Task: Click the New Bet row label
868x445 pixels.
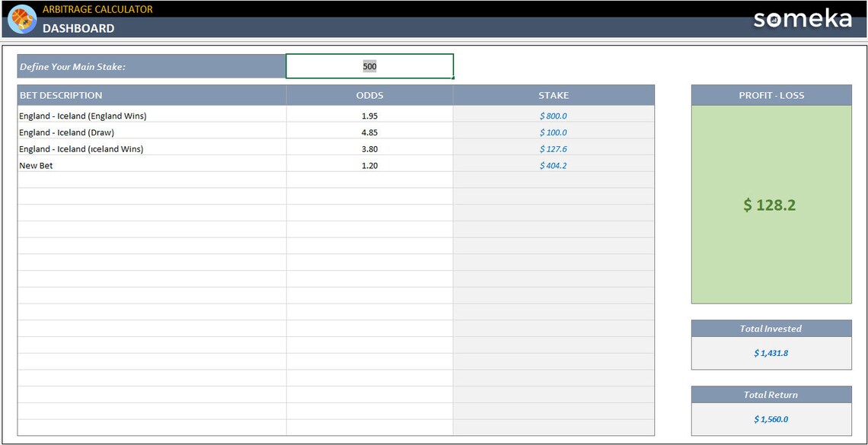Action: pyautogui.click(x=35, y=165)
